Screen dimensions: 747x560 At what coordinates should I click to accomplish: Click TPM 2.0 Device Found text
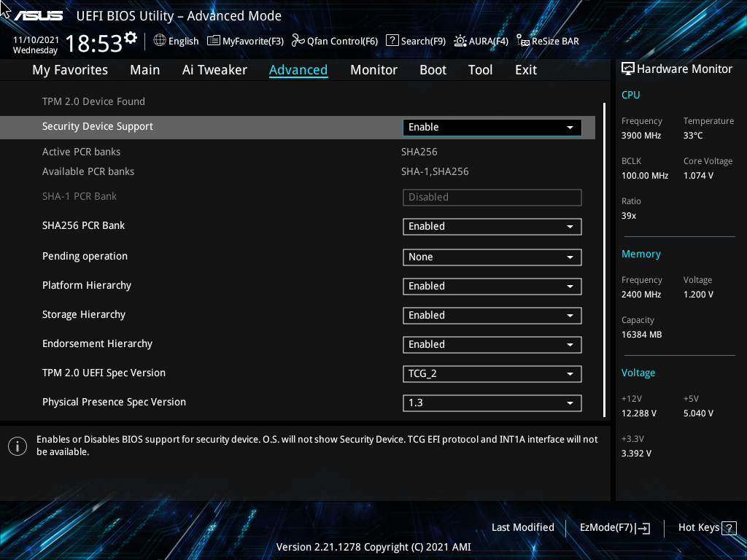[93, 101]
